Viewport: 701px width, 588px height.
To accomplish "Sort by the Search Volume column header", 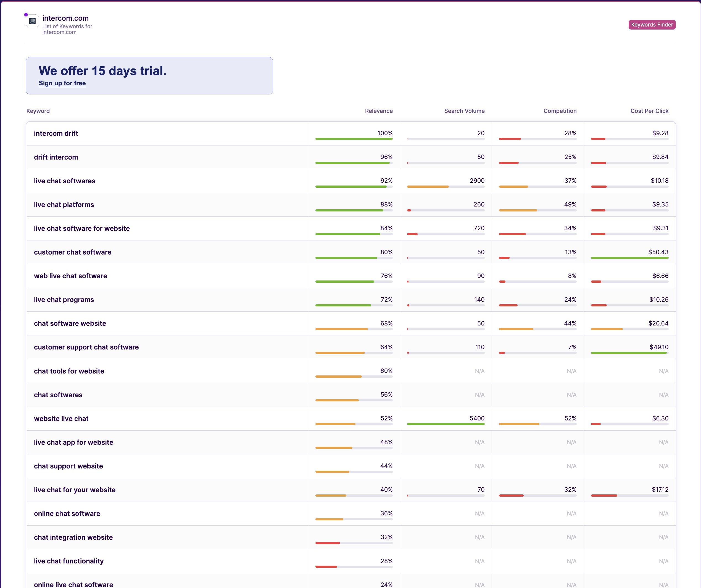I will coord(464,111).
